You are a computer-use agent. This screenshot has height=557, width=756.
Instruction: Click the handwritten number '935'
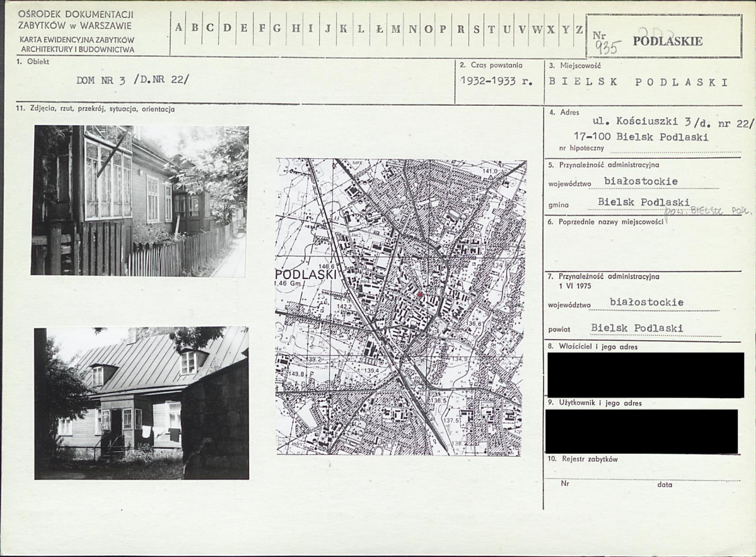(x=606, y=48)
